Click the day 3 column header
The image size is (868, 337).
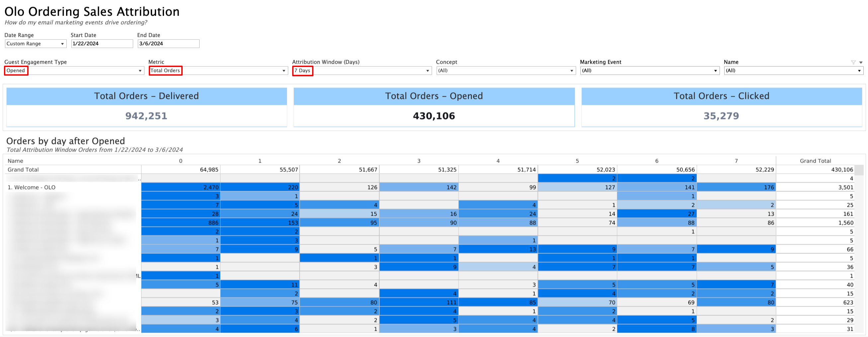pos(419,161)
